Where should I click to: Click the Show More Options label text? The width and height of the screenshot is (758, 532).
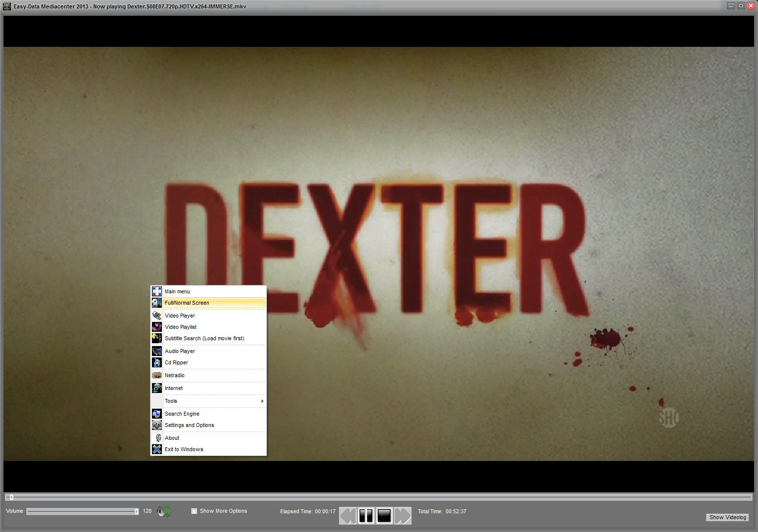pyautogui.click(x=223, y=511)
